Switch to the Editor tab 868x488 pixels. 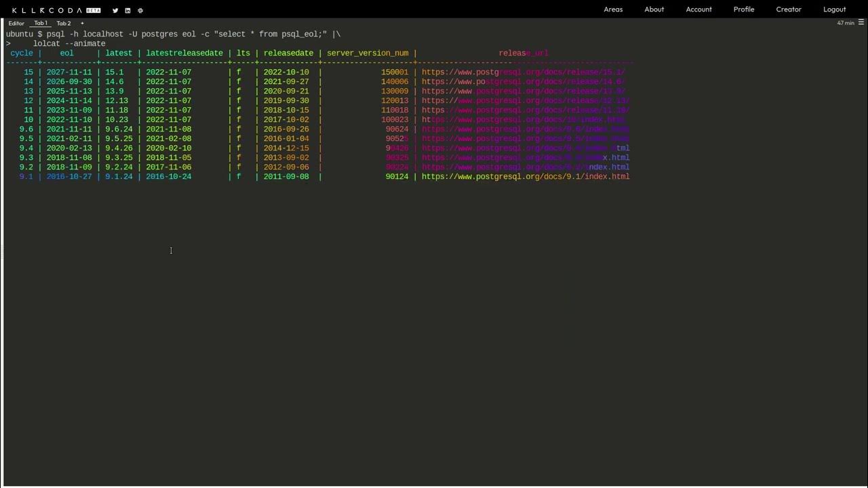pos(16,23)
